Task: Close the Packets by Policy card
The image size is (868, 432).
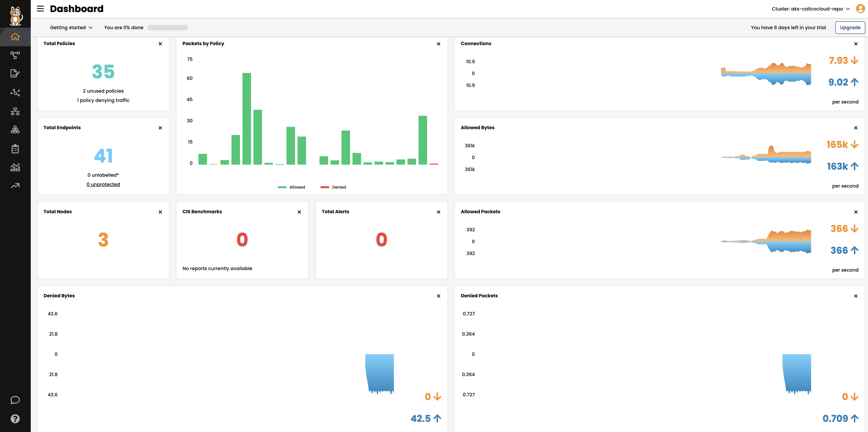Action: pos(439,44)
